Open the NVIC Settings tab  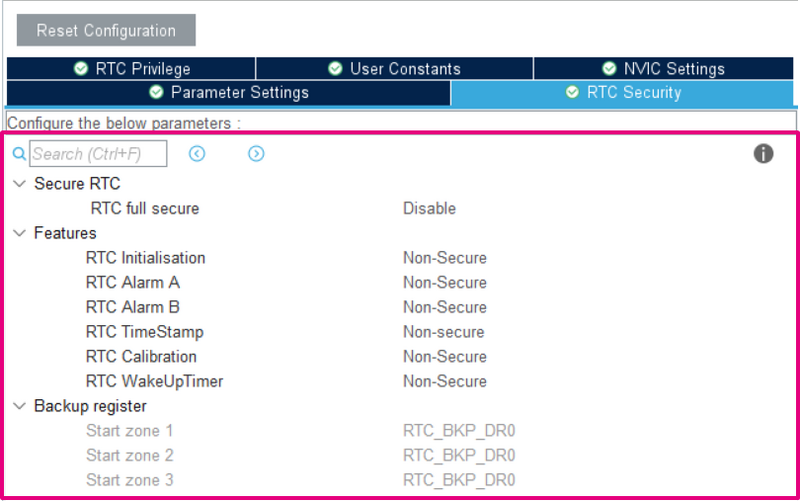(x=664, y=68)
